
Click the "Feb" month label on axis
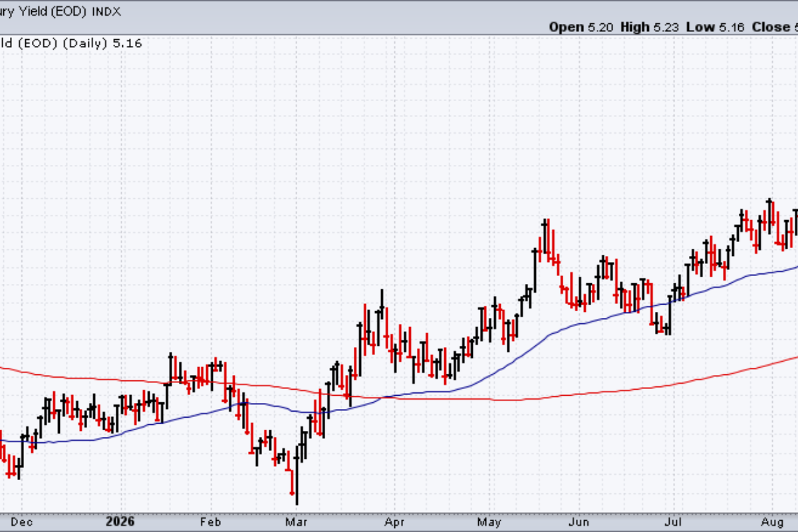pos(210,521)
